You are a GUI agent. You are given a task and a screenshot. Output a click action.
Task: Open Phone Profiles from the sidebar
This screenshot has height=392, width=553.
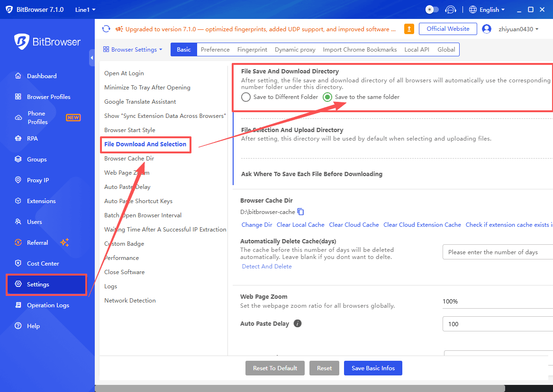(40, 117)
